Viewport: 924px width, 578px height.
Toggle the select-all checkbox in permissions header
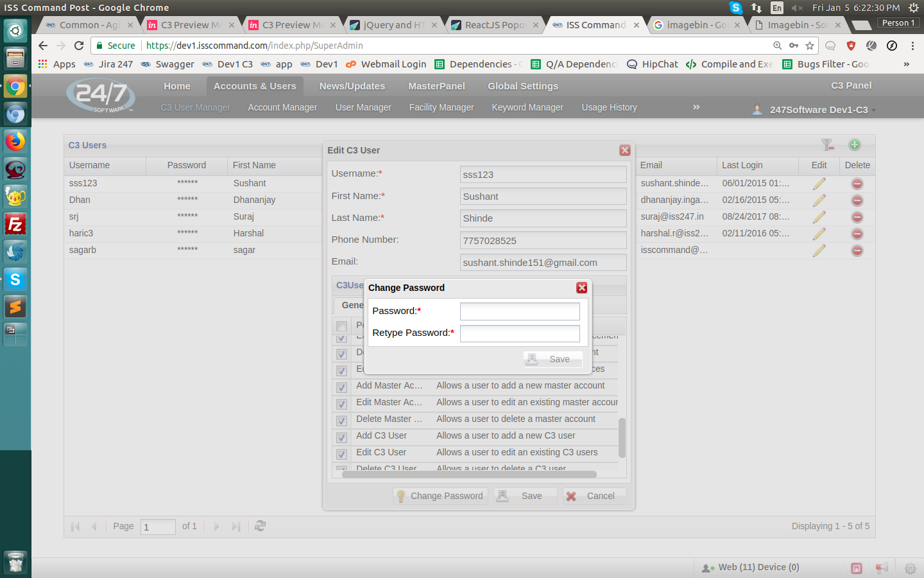341,326
